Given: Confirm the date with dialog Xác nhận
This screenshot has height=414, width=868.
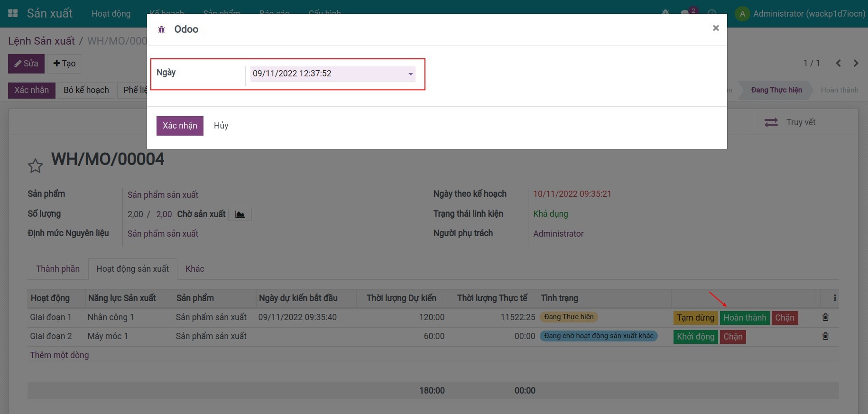Looking at the screenshot, I should click(180, 126).
